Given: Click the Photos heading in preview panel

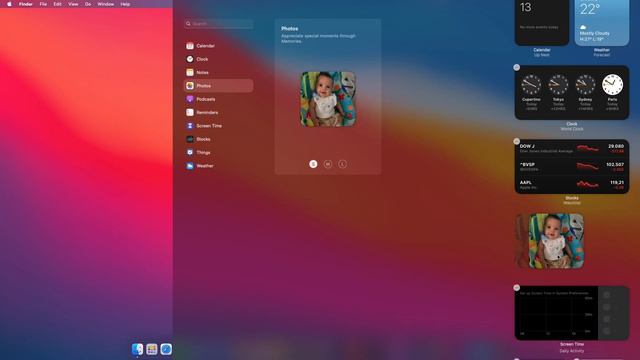Looking at the screenshot, I should click(x=289, y=29).
